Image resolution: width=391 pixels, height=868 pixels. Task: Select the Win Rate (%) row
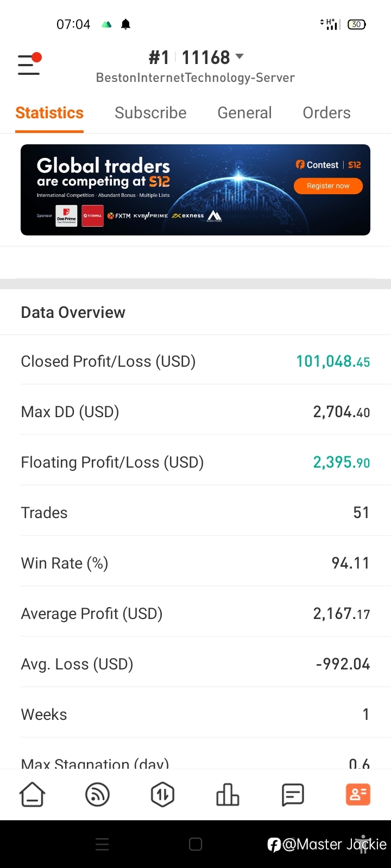pyautogui.click(x=195, y=563)
